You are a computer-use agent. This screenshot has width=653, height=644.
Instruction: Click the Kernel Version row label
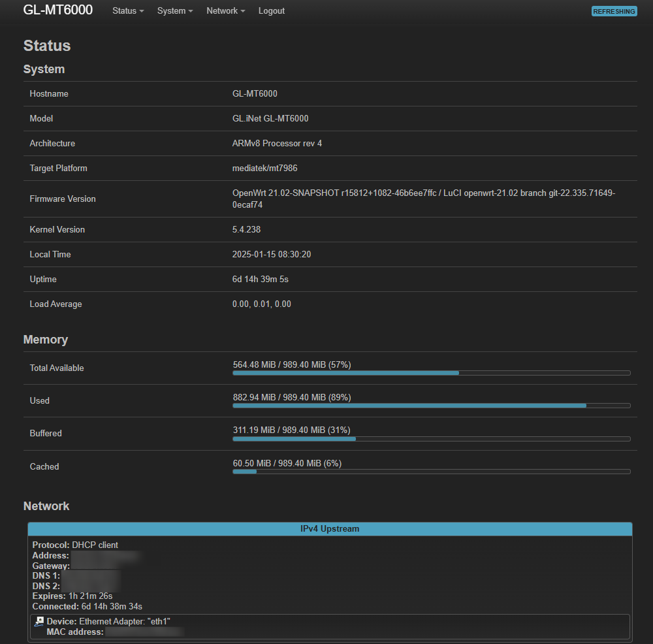pyautogui.click(x=57, y=229)
